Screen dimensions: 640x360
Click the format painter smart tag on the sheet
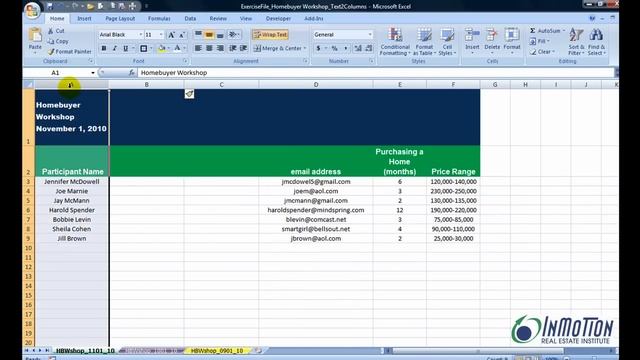(189, 94)
